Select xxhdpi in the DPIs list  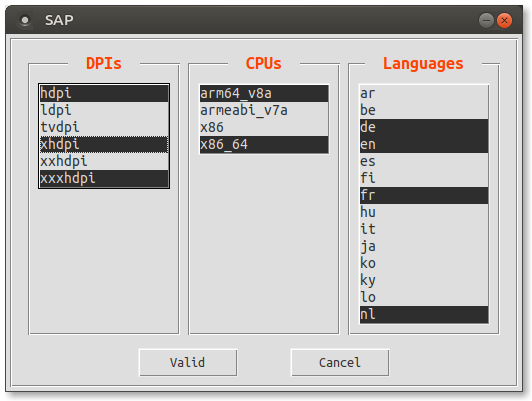104,161
